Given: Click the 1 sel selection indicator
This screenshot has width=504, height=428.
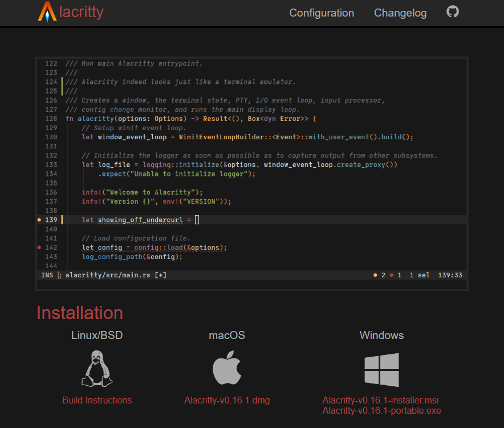Looking at the screenshot, I should coord(420,274).
